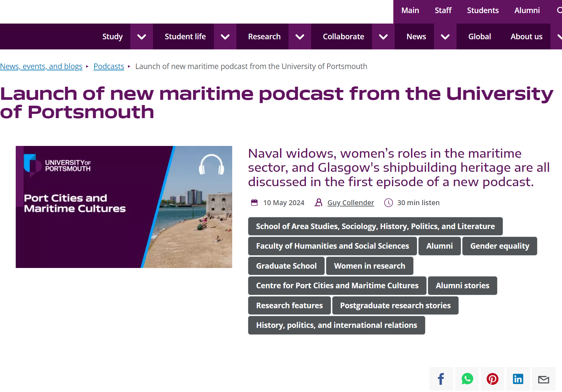Click the Port Cities and Maritime Cultures podcast image
Screen dimensions: 562x392
(124, 207)
